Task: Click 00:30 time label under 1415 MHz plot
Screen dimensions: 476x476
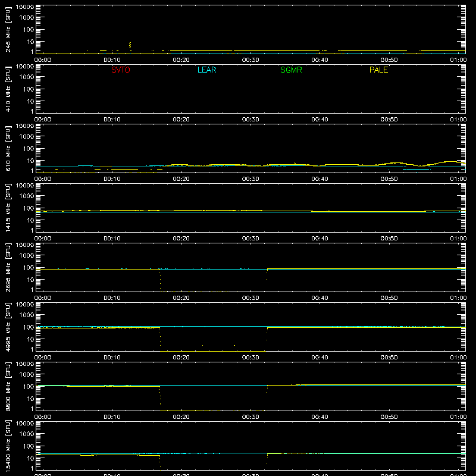Action: 250,239
